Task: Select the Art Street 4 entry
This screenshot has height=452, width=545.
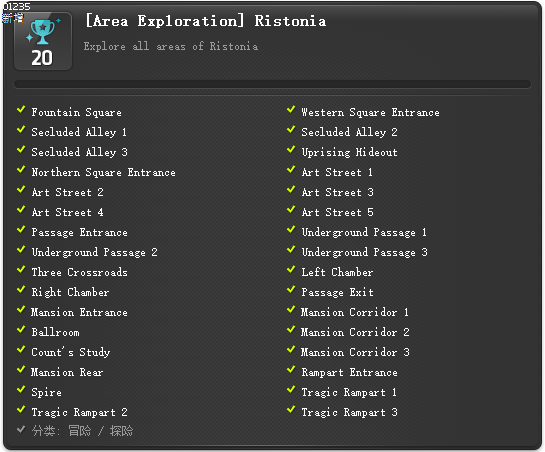Action: pyautogui.click(x=67, y=212)
